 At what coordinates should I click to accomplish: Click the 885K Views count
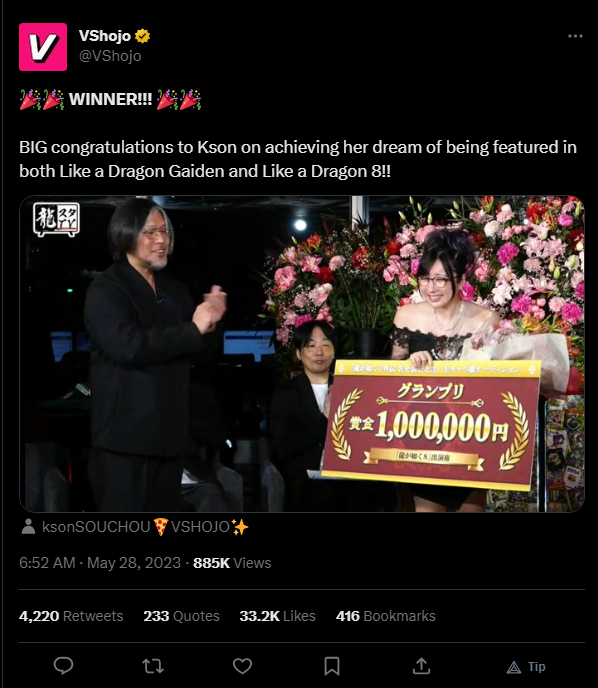point(232,563)
